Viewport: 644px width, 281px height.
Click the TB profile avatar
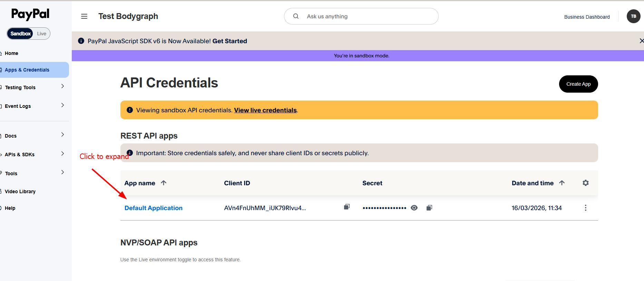pos(633,16)
